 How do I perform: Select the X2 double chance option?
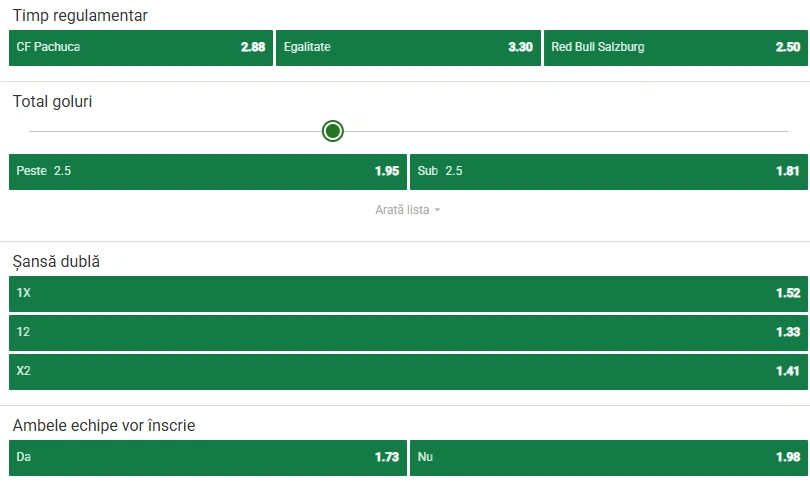pyautogui.click(x=408, y=371)
